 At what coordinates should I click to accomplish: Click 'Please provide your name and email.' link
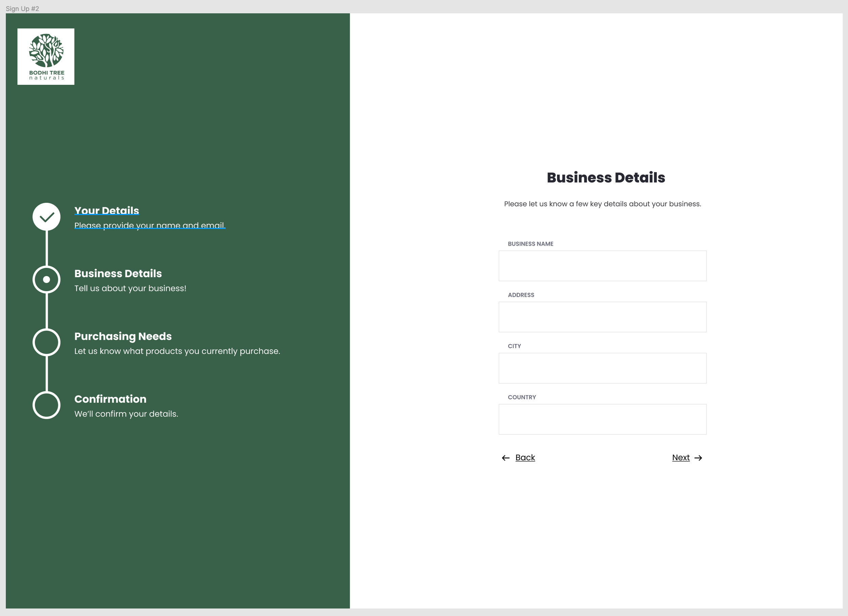150,226
